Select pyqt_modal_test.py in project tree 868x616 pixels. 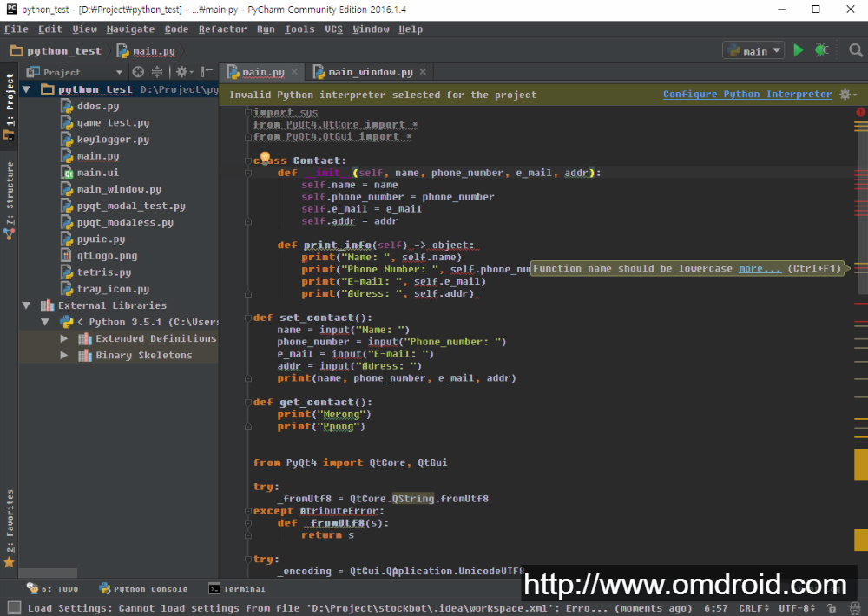(131, 206)
